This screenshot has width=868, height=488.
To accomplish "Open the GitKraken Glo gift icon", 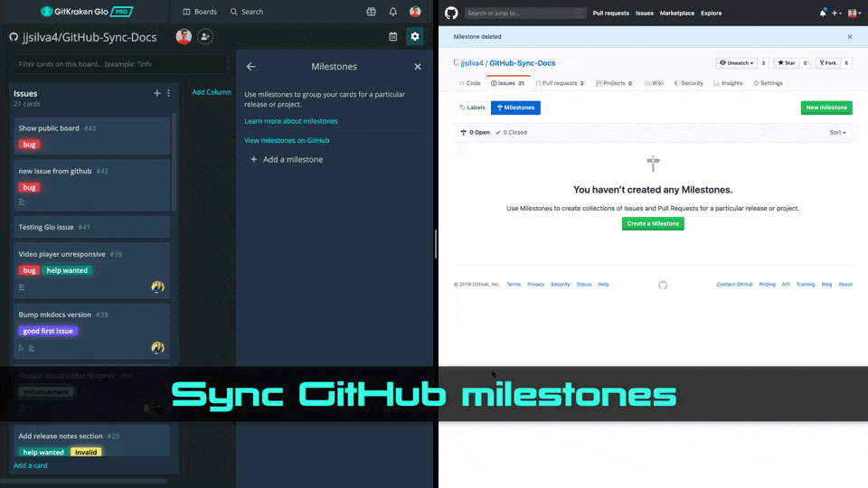I will [371, 12].
